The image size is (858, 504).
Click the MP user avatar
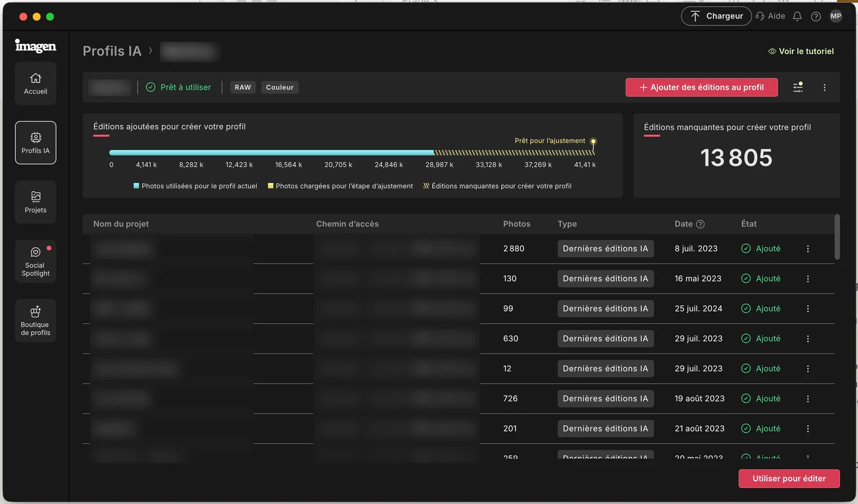tap(836, 16)
